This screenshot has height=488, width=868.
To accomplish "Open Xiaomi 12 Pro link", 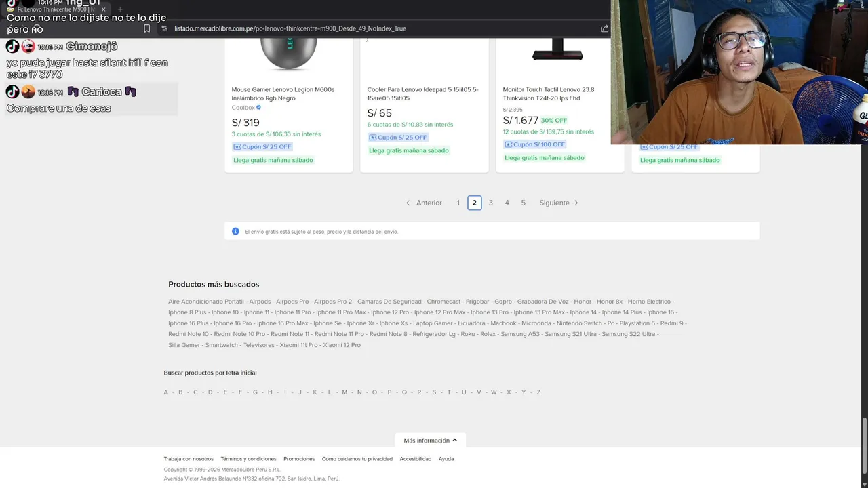I will [x=342, y=345].
